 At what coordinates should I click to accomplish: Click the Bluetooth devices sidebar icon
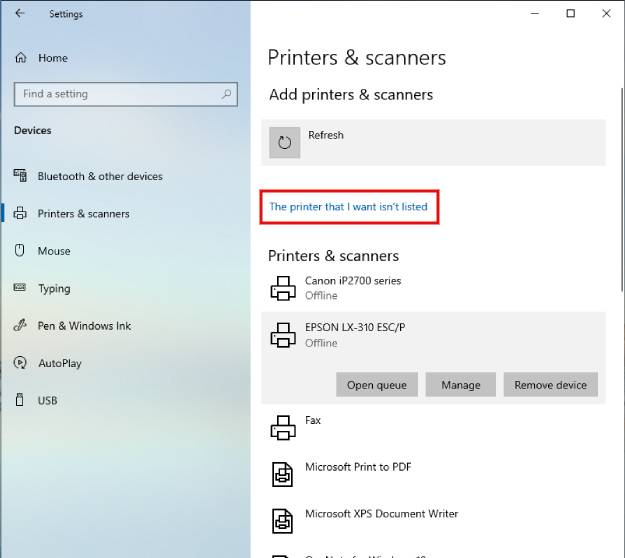pos(20,175)
